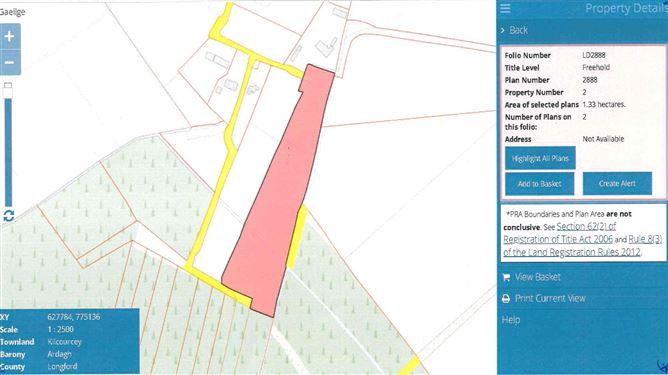Open View Basket menu item
The height and width of the screenshot is (375, 668).
[538, 277]
